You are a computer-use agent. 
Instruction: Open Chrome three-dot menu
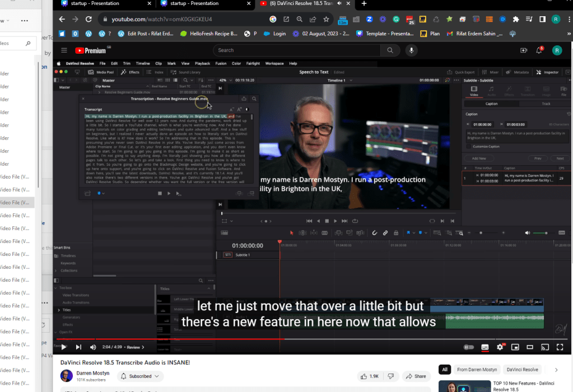(x=569, y=19)
